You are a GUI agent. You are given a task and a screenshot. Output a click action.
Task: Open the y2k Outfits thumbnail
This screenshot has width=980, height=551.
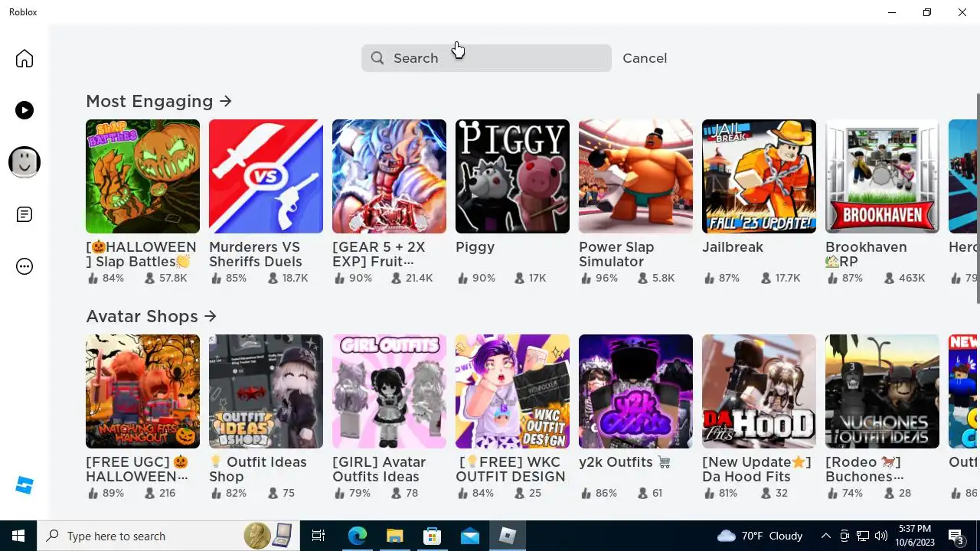pyautogui.click(x=635, y=391)
